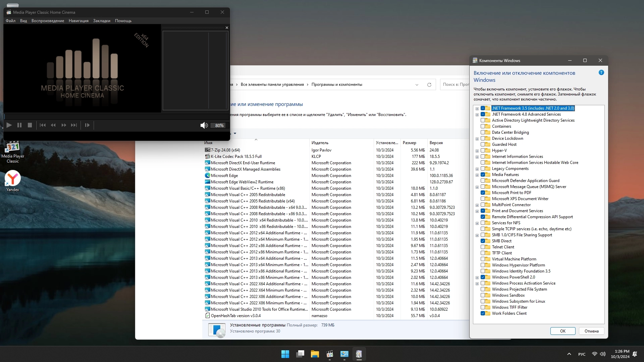Viewport: 644px width, 362px height.
Task: Click the Stop playback icon
Action: tap(30, 125)
